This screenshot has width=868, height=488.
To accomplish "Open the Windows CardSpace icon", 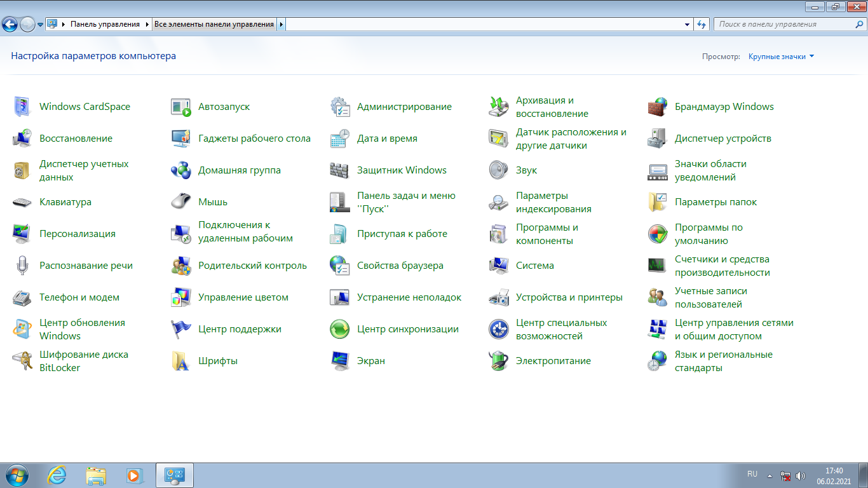I will coord(22,107).
